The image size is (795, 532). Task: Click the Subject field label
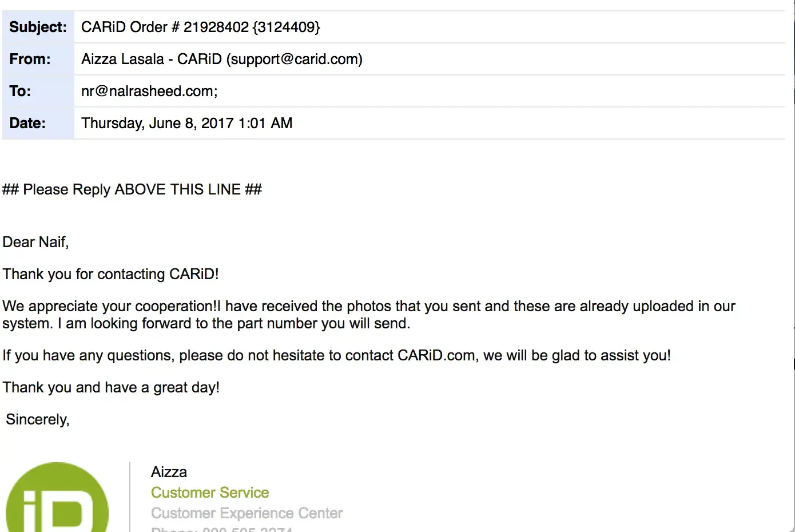click(x=38, y=27)
